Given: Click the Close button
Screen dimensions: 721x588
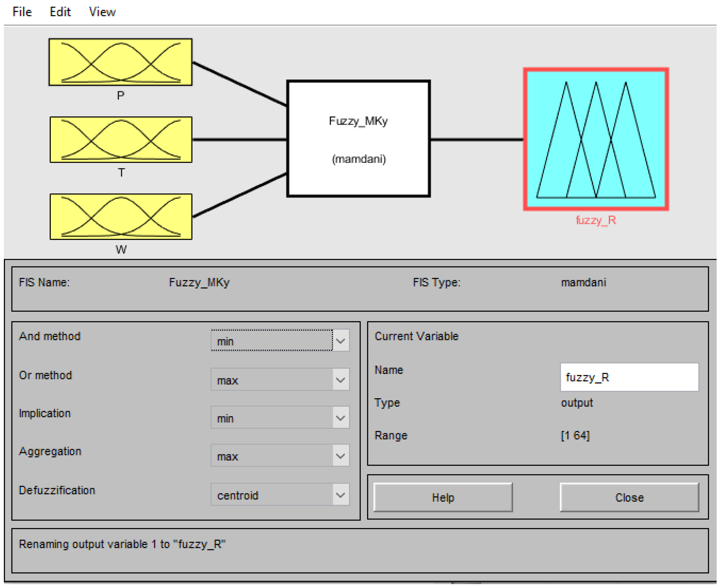Looking at the screenshot, I should (x=629, y=497).
